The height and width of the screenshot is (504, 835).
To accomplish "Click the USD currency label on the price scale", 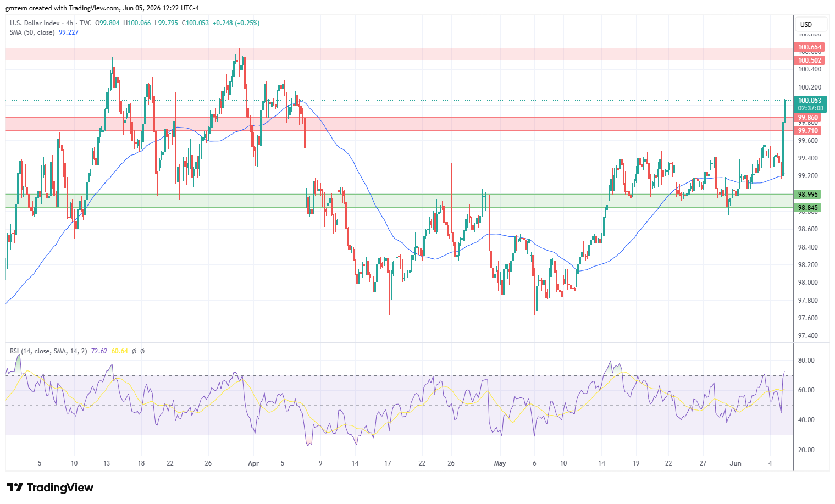I will click(806, 24).
